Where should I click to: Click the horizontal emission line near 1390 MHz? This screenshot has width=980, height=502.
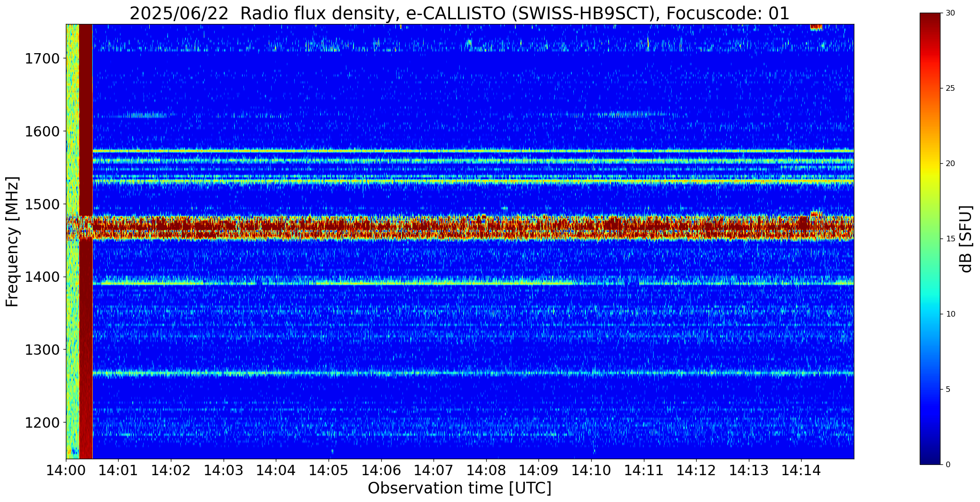click(x=473, y=283)
